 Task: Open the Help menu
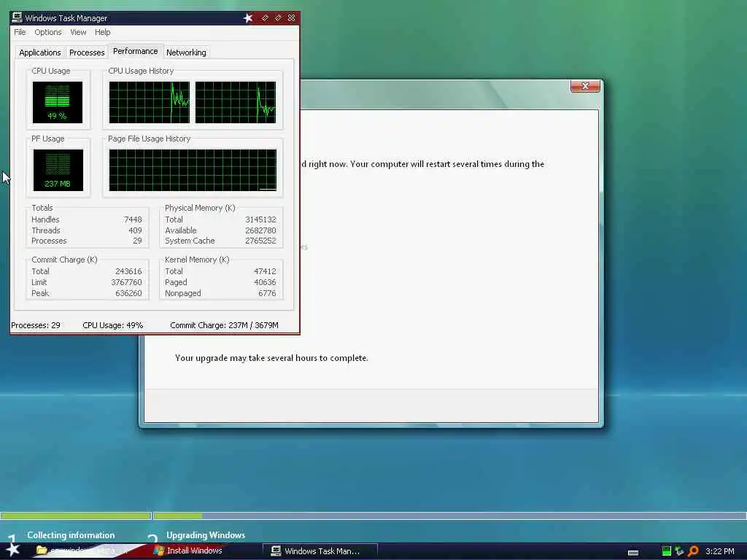[x=102, y=32]
